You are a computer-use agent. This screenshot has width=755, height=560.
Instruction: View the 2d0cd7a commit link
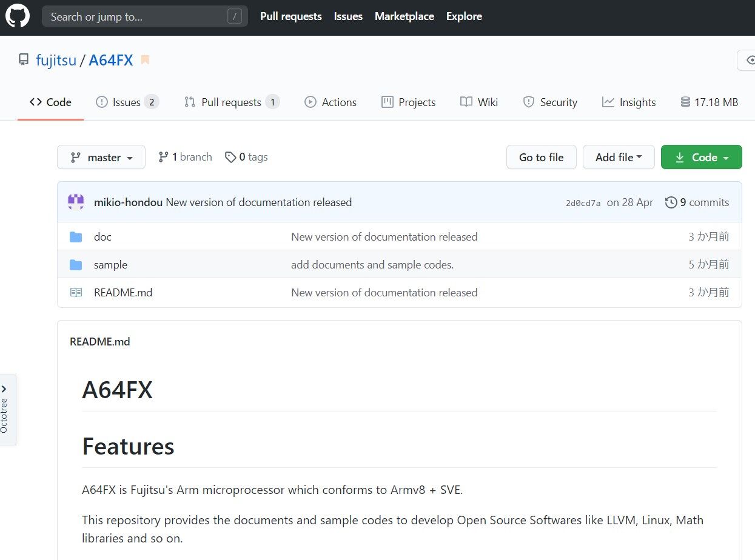tap(582, 202)
